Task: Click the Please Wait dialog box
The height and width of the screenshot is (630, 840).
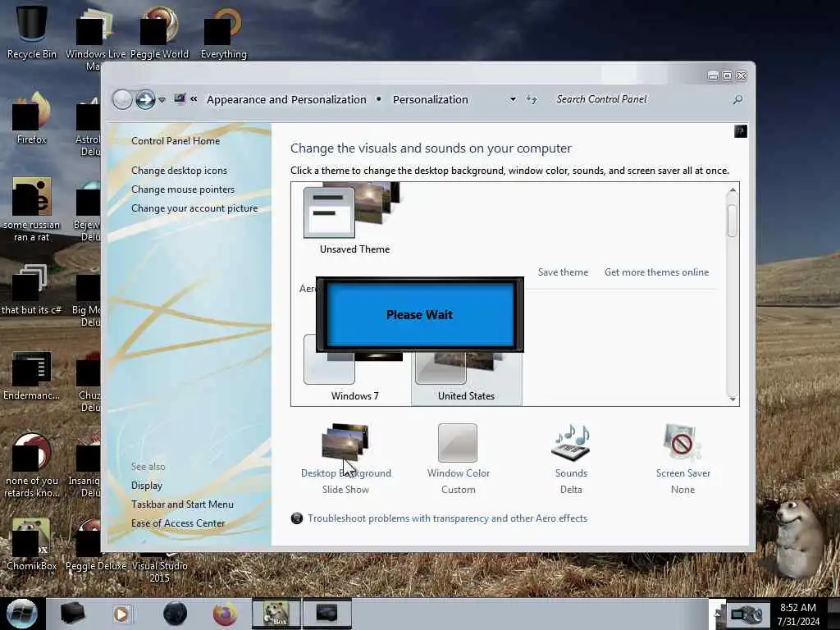Action: tap(419, 314)
